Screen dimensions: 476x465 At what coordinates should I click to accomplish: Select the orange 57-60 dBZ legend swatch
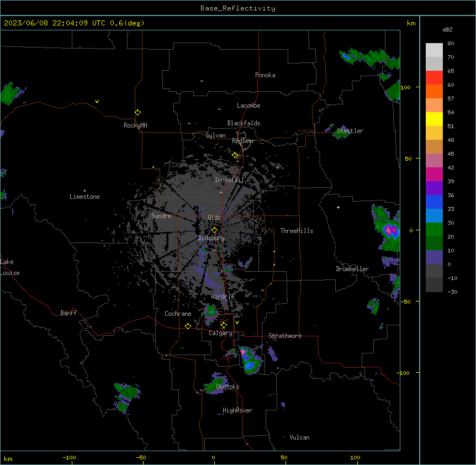[x=434, y=91]
